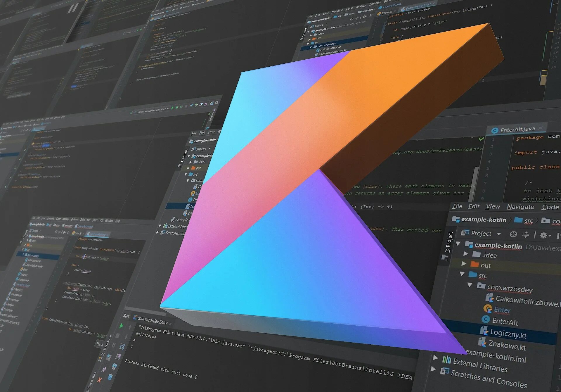Select EnterAlt Java class in foreground tree
The image size is (561, 392).
pyautogui.click(x=500, y=321)
